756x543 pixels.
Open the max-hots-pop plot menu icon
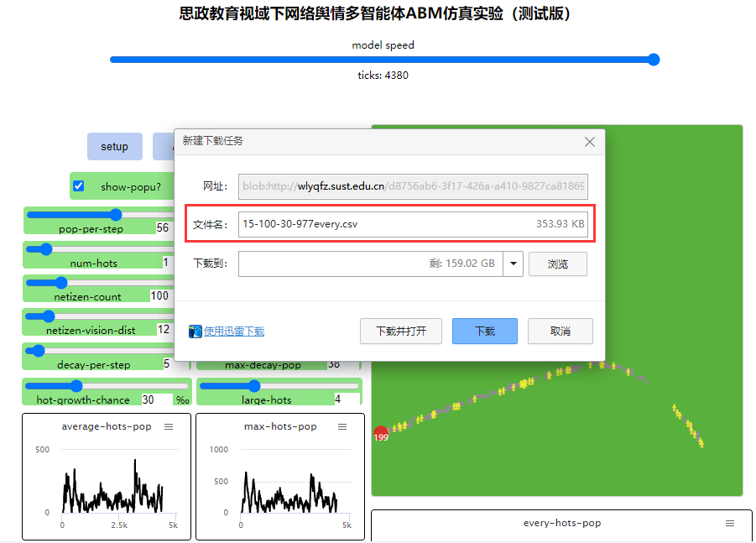click(x=342, y=427)
